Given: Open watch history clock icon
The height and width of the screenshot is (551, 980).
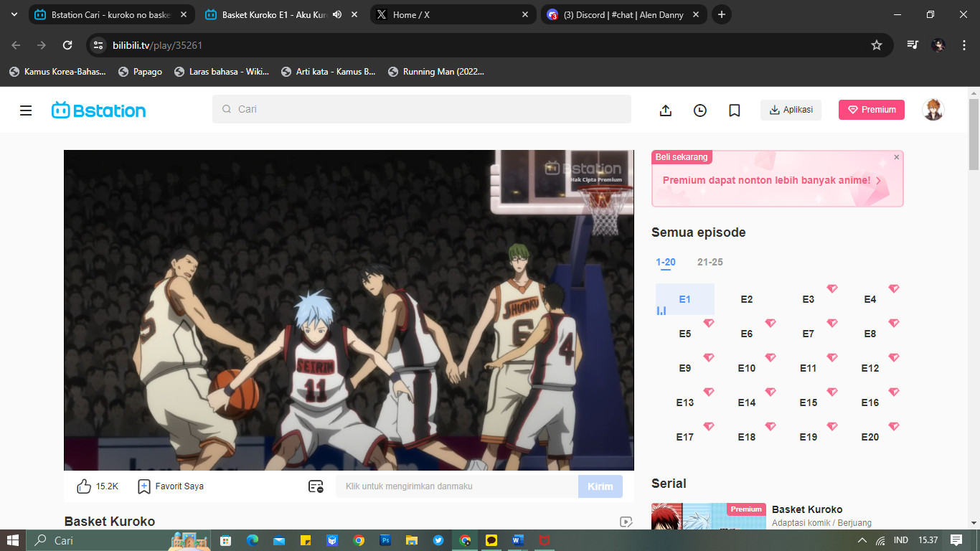Looking at the screenshot, I should point(700,110).
